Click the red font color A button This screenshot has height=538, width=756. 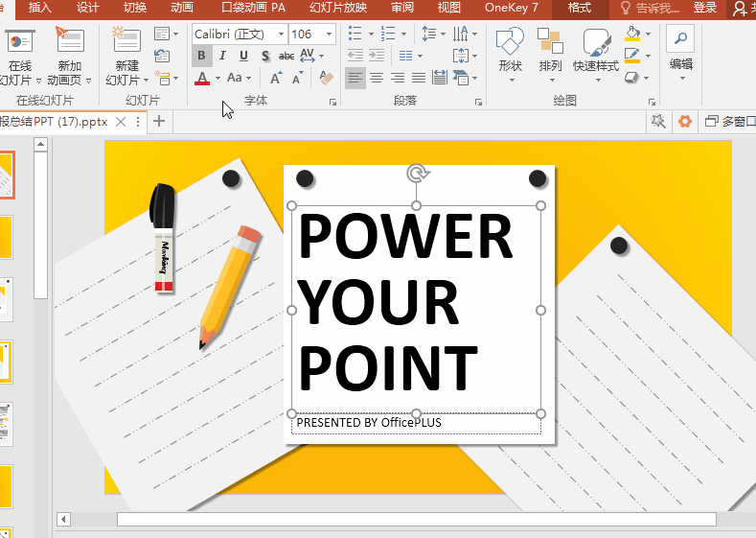coord(202,79)
